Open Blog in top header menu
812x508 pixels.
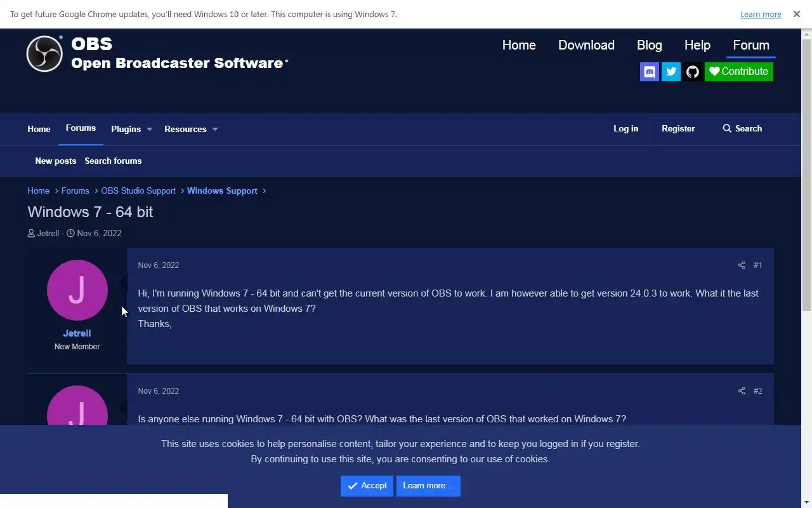649,45
